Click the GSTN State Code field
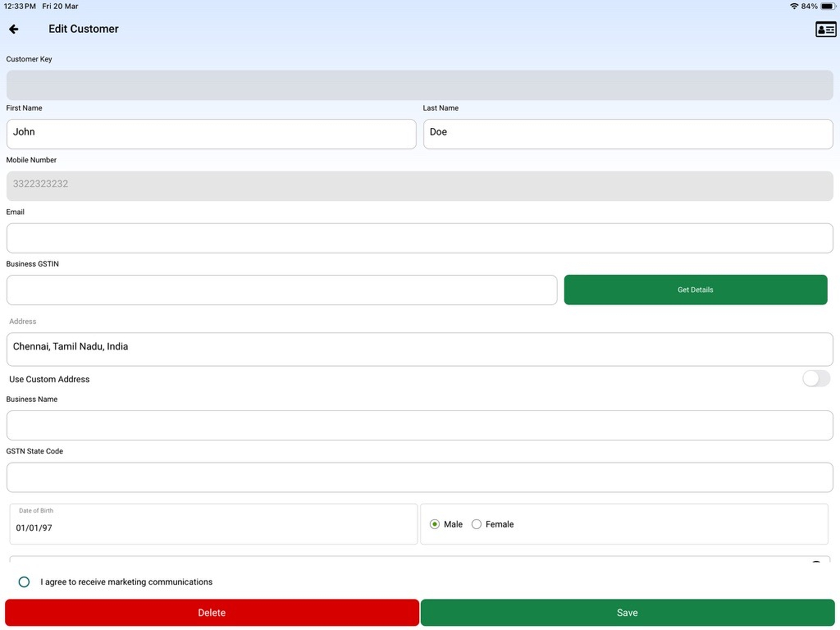This screenshot has width=840, height=630. point(420,477)
